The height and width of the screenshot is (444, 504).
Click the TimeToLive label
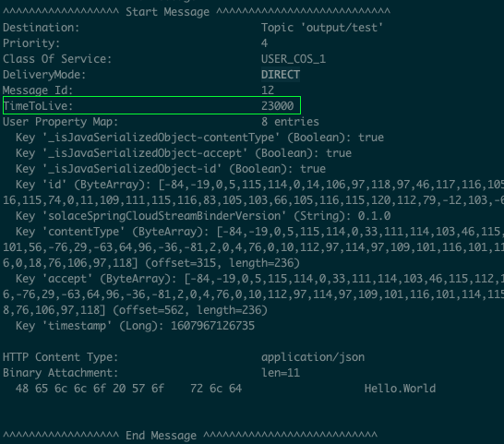[38, 106]
